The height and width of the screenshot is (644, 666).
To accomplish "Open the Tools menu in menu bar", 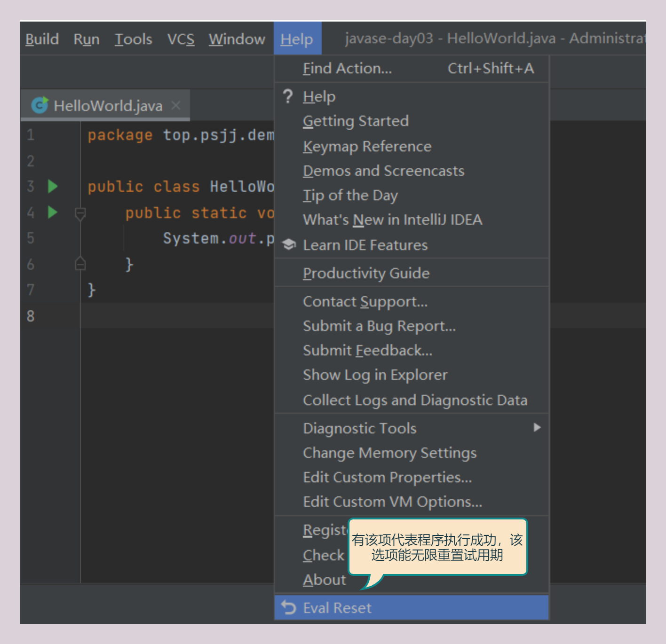I will click(133, 39).
